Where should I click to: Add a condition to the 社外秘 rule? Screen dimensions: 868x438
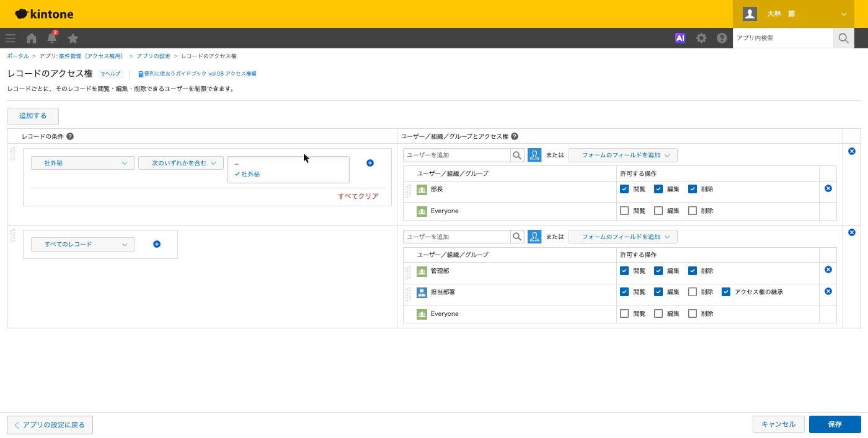[370, 163]
